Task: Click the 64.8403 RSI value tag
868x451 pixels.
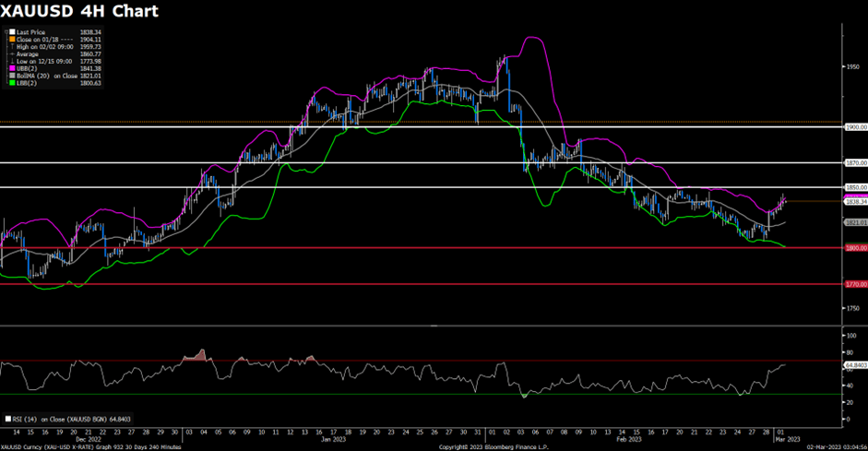Action: (x=855, y=365)
